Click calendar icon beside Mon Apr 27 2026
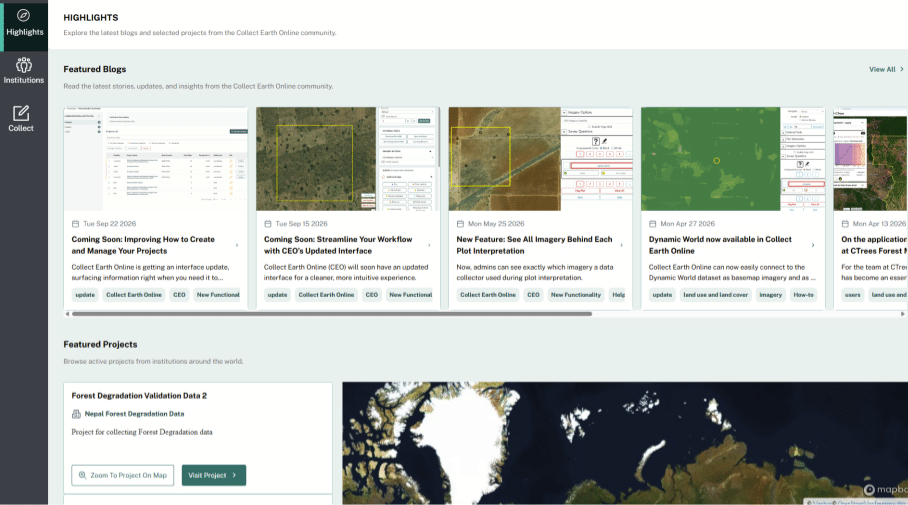This screenshot has height=505, width=908. tap(653, 224)
